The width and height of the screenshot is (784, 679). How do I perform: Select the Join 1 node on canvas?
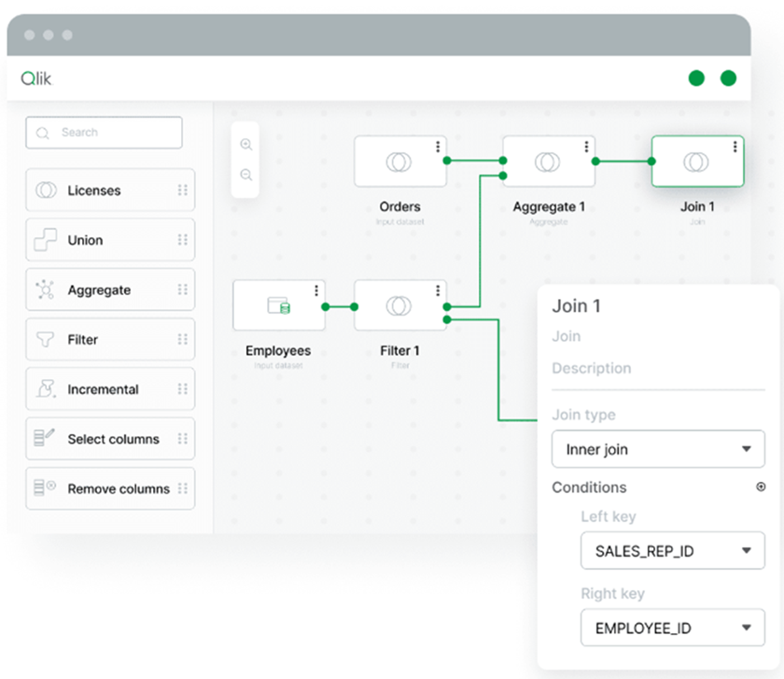click(696, 163)
